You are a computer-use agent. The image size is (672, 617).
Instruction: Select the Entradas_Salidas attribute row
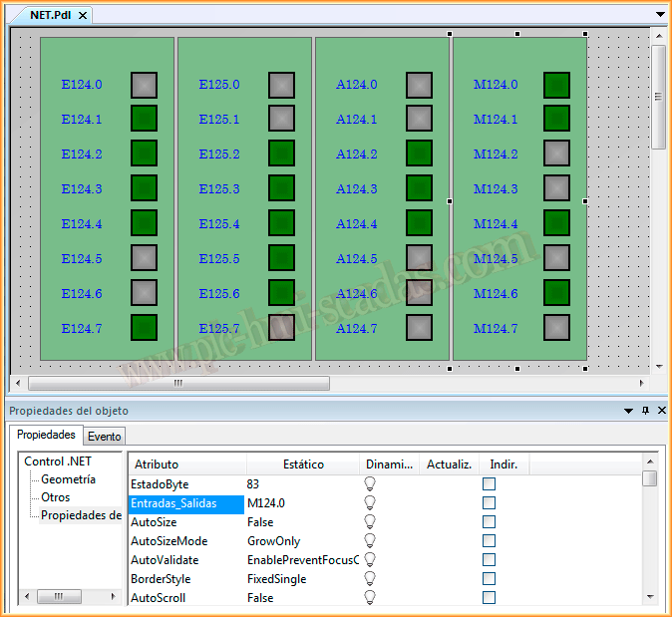tap(187, 503)
